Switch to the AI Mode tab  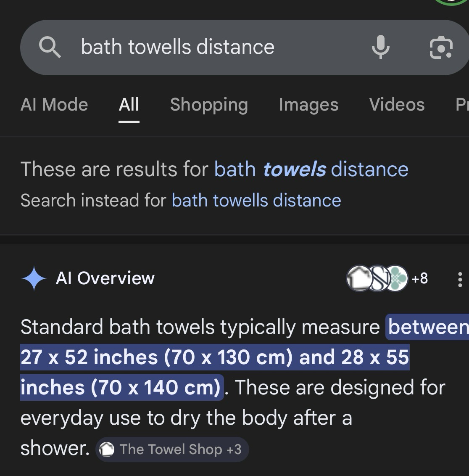(54, 105)
